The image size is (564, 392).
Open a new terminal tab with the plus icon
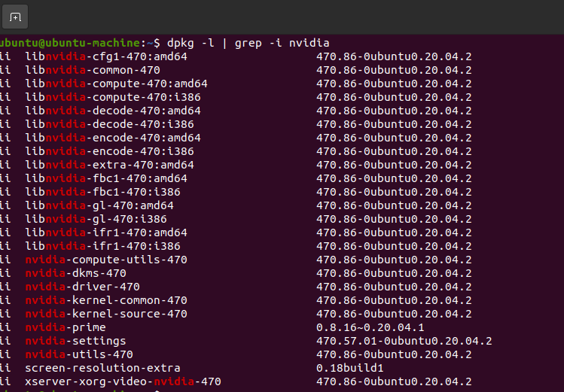point(15,17)
